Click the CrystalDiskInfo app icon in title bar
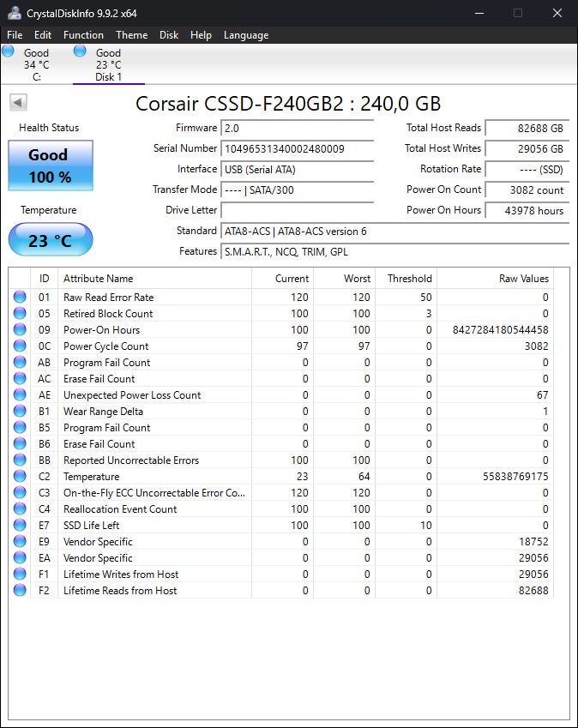Viewport: 578px width, 728px height. [15, 13]
